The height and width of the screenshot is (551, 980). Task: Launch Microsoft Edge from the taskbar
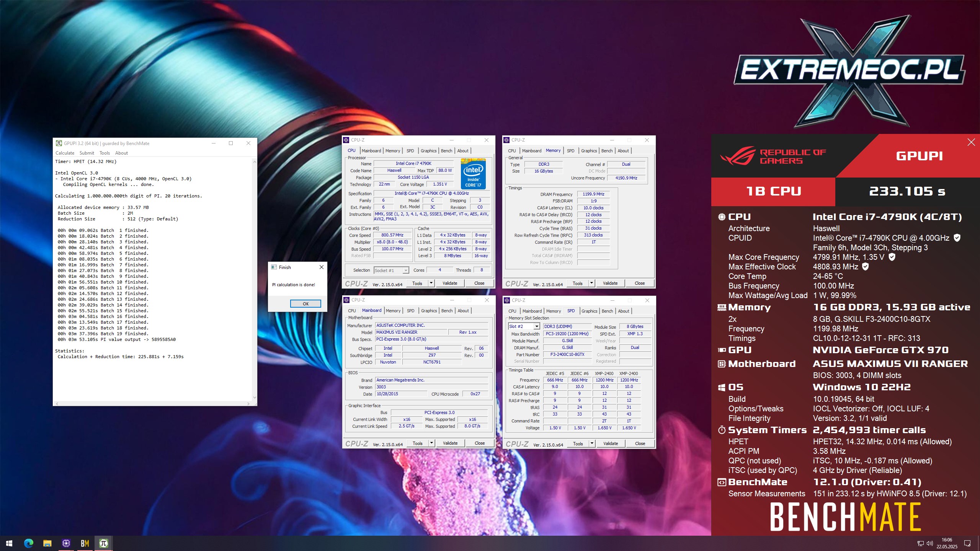28,543
